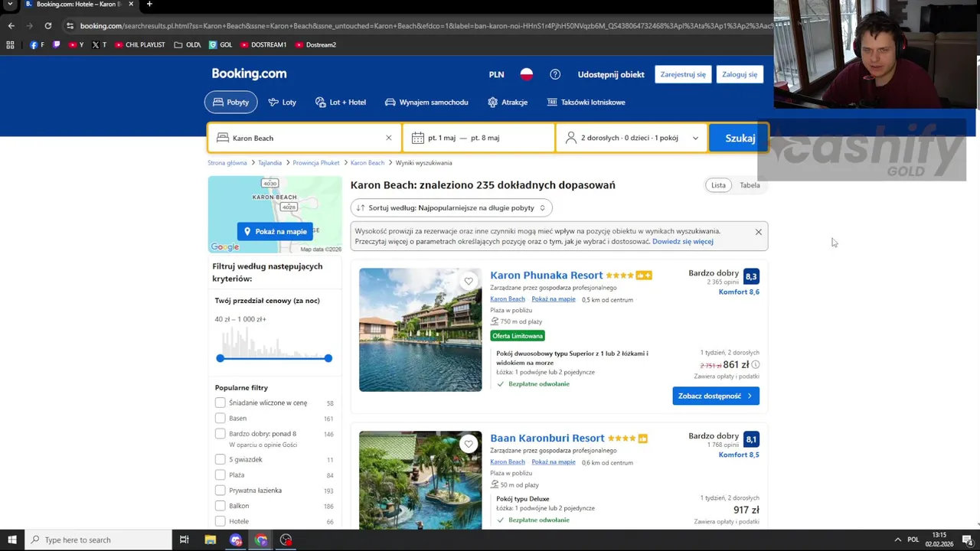
Task: Open the GOL bookmark
Action: (220, 44)
